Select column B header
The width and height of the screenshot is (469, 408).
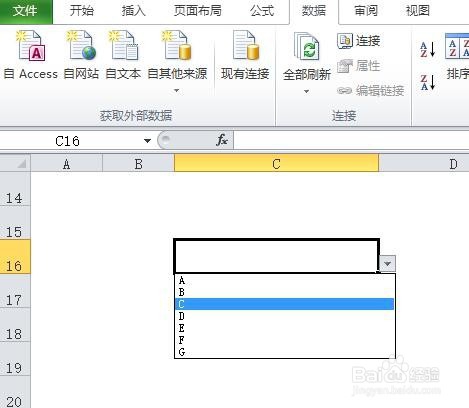point(138,164)
